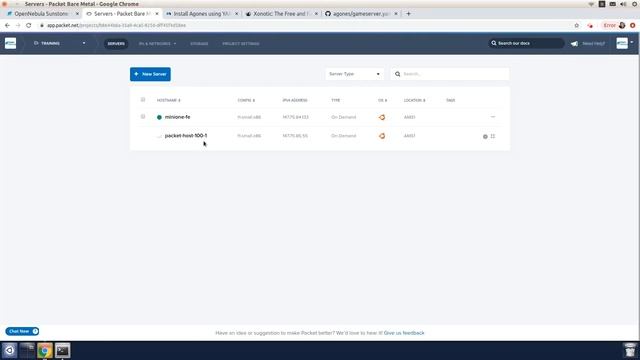Open the Server Type filter dropdown
Screen dimensions: 640x360
(x=354, y=74)
